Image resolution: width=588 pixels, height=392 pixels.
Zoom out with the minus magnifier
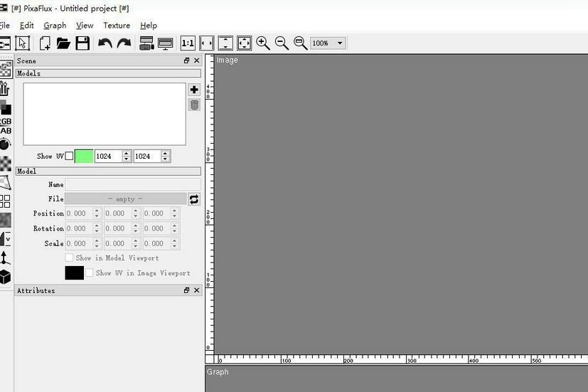(x=282, y=43)
